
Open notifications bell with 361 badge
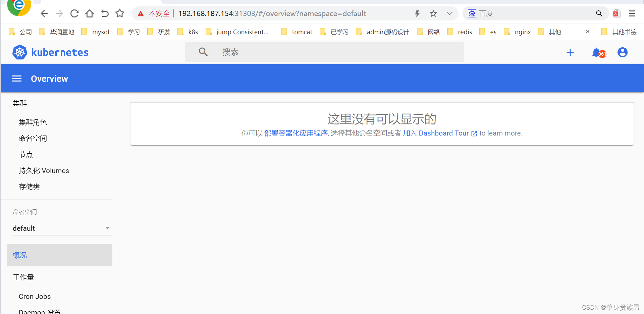(x=599, y=53)
